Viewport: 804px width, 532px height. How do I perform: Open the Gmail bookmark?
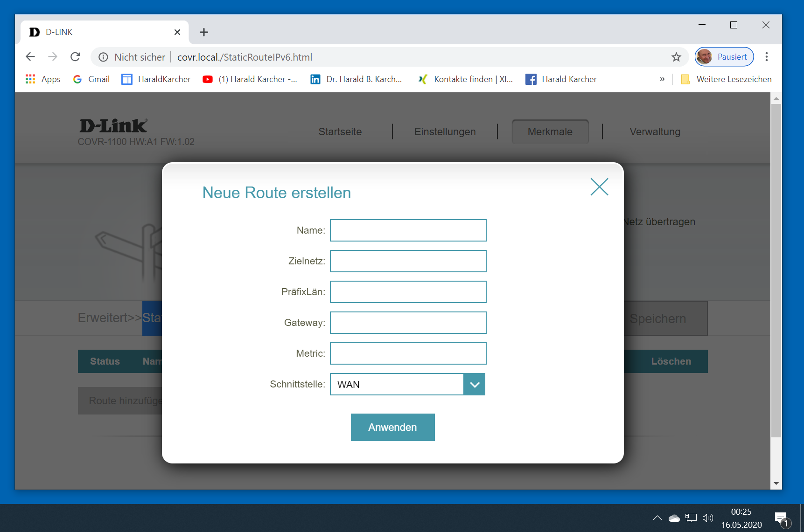(x=91, y=79)
